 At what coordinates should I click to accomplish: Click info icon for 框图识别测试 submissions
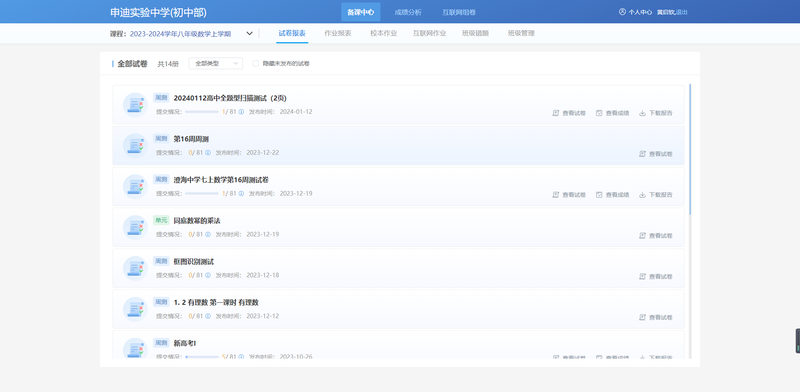[208, 275]
